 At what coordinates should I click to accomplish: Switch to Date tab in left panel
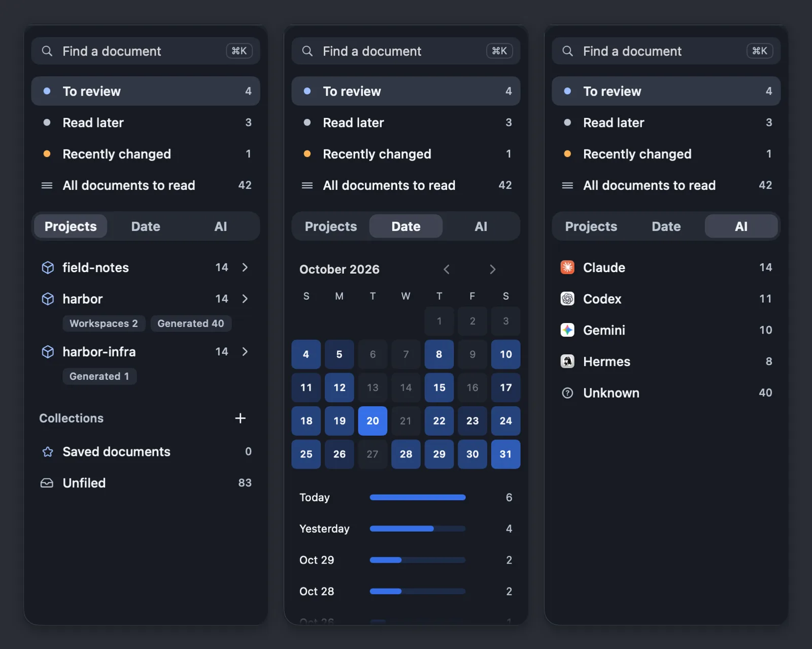click(146, 226)
